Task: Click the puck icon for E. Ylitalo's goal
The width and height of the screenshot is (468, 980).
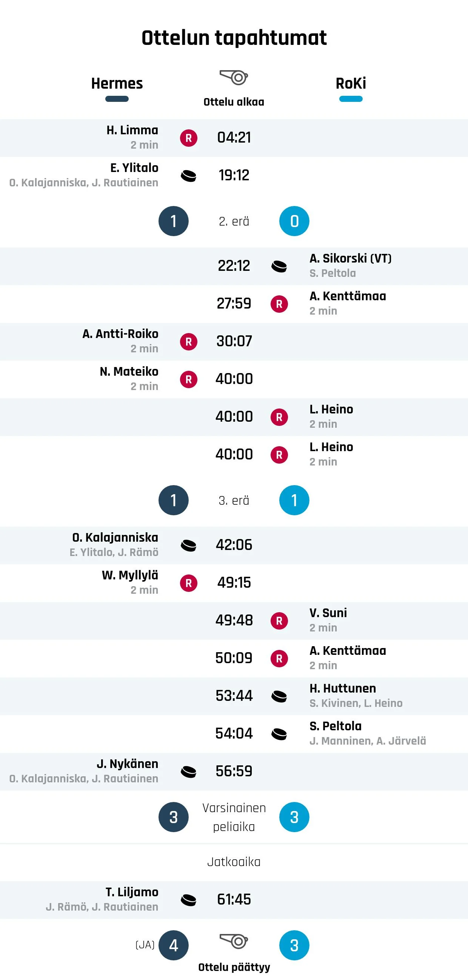Action: pyautogui.click(x=188, y=176)
